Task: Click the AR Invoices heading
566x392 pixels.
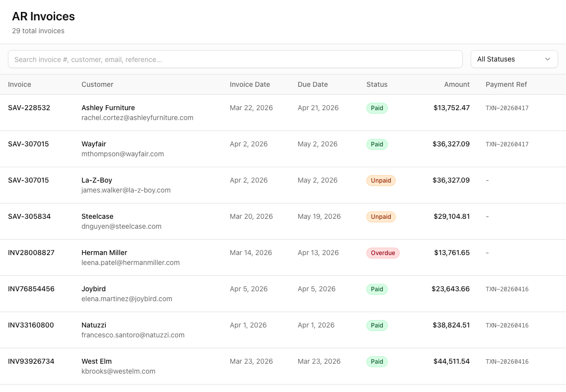Action: [43, 16]
